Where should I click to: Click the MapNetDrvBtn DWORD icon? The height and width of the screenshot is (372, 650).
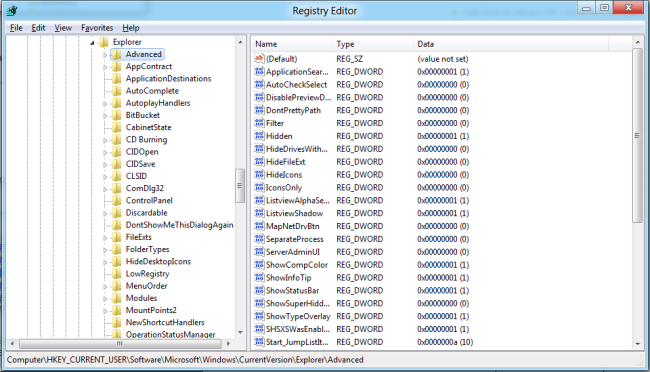pyautogui.click(x=259, y=226)
